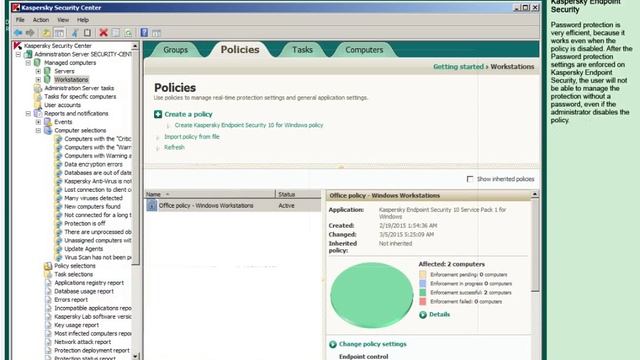The height and width of the screenshot is (360, 640).
Task: Click the Change policy settings link
Action: click(x=373, y=344)
